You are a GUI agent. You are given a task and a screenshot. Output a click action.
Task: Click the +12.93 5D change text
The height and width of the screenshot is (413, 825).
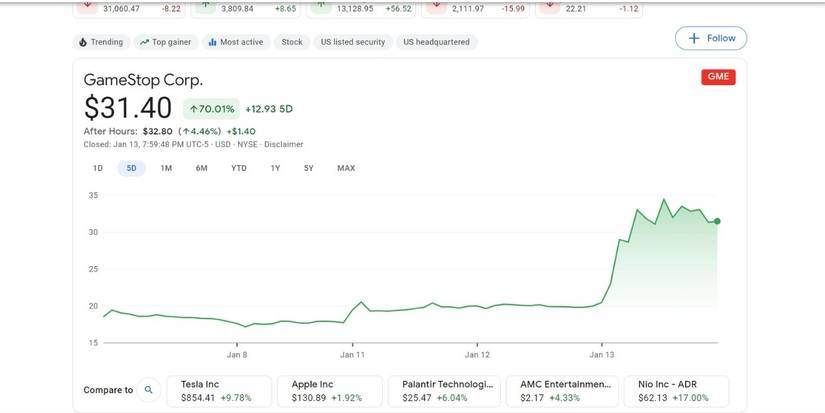click(269, 109)
